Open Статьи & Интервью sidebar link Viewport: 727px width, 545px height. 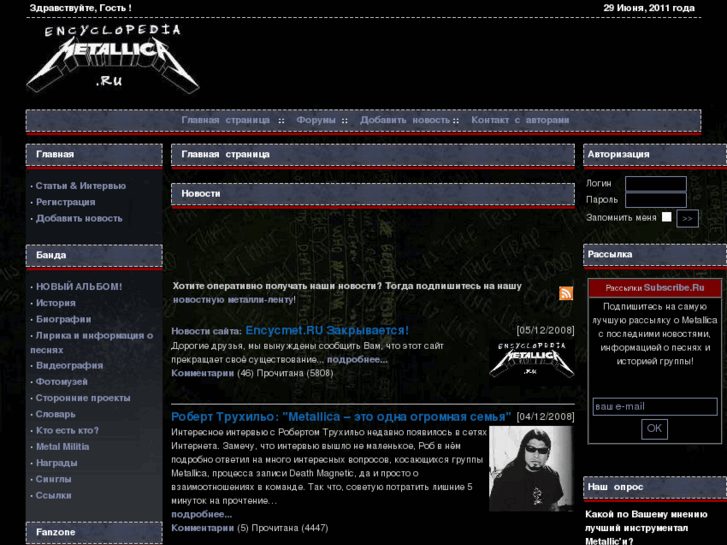(x=81, y=186)
